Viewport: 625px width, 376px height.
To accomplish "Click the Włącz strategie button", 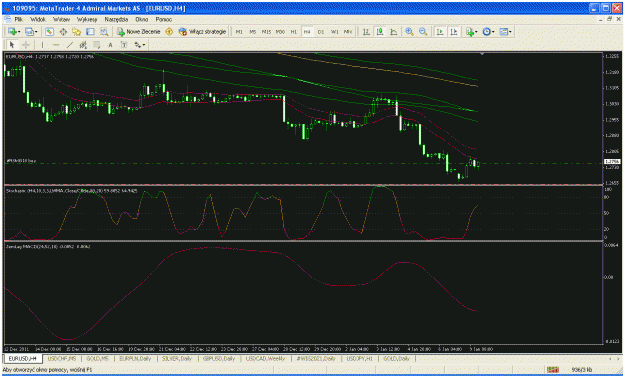I will tap(202, 31).
